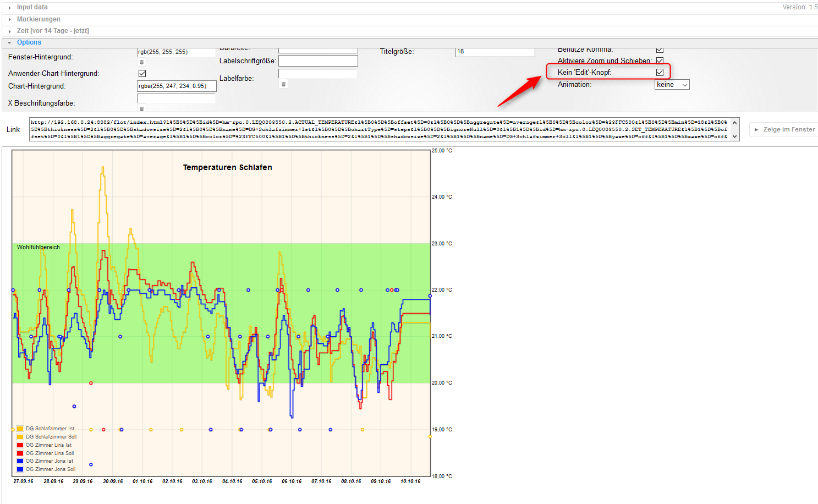Clear Fenster-Hintergrund color with its trash icon
Viewport: 818px width, 504px height.
click(142, 62)
